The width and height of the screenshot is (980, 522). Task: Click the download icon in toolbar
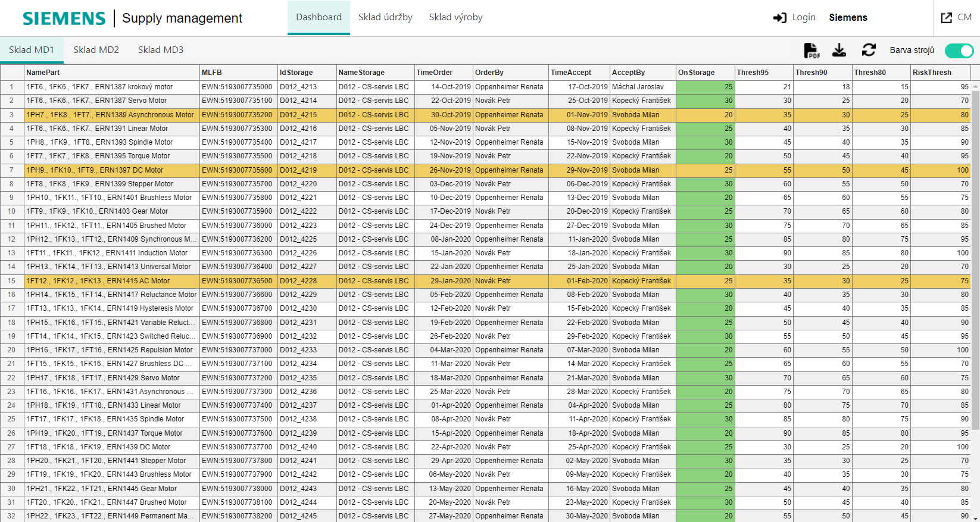[839, 50]
